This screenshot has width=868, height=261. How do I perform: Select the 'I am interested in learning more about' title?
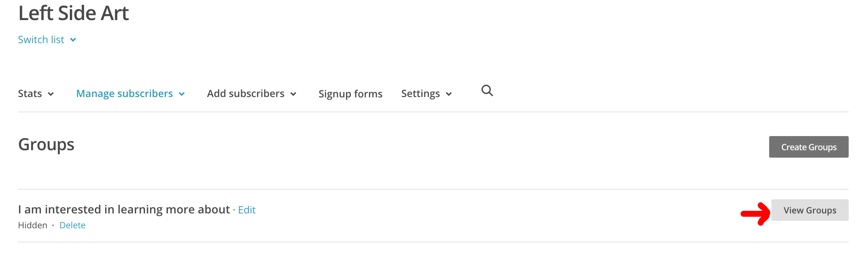[x=124, y=210]
